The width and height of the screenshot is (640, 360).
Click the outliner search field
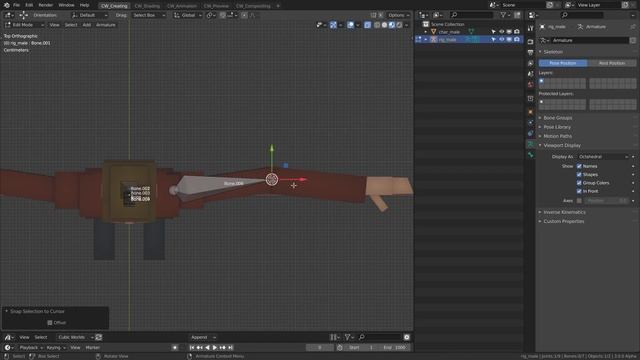[471, 15]
